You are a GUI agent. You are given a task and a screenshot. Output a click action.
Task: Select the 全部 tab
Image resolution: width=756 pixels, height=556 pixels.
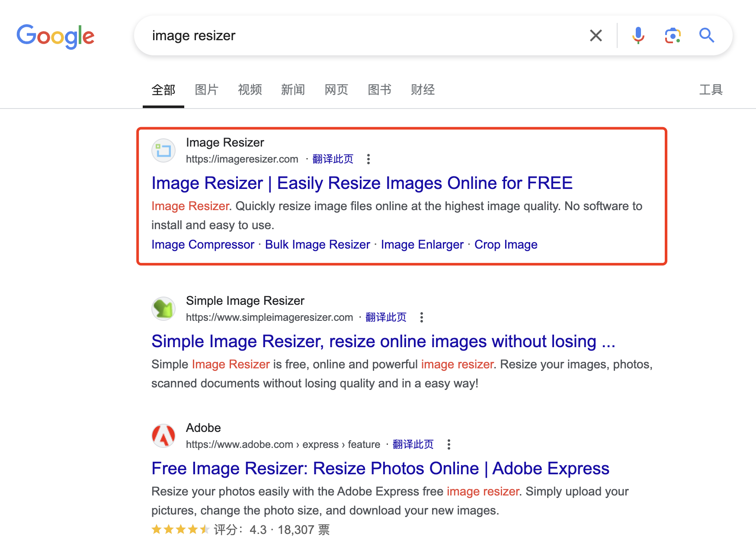click(163, 90)
